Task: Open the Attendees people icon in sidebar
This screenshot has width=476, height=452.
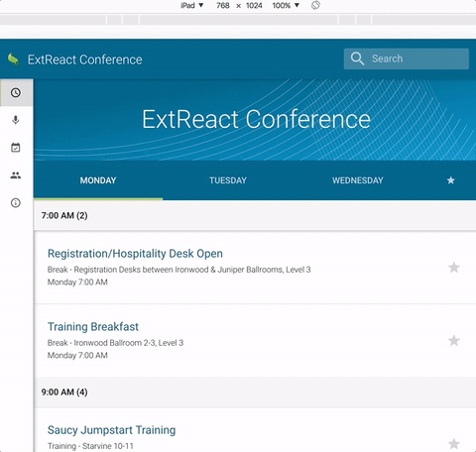Action: tap(16, 175)
